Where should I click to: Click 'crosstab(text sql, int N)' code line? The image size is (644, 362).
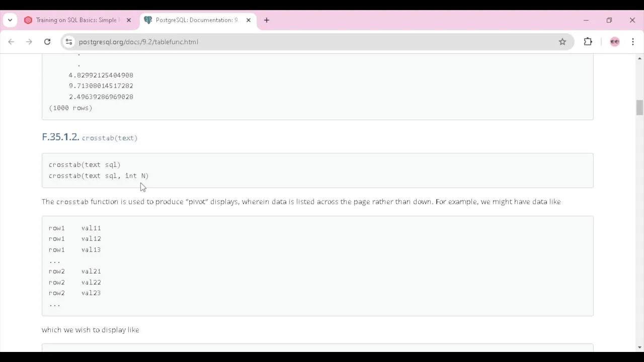(x=99, y=175)
